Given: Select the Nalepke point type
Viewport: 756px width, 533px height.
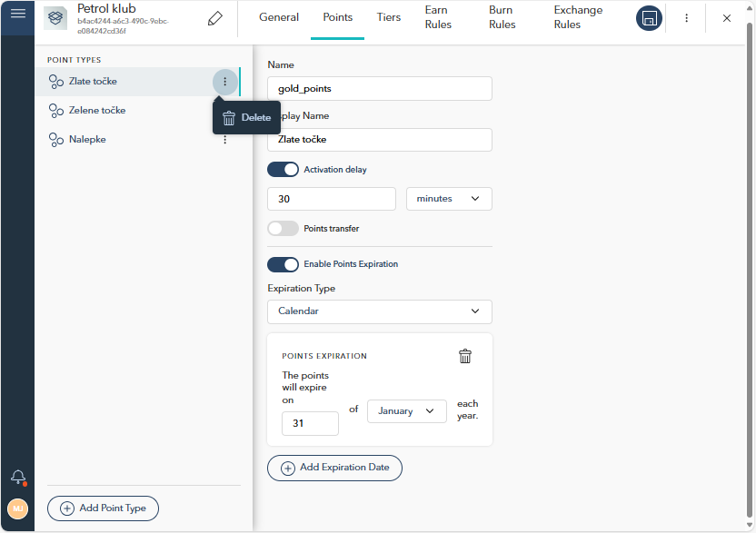Looking at the screenshot, I should point(137,139).
